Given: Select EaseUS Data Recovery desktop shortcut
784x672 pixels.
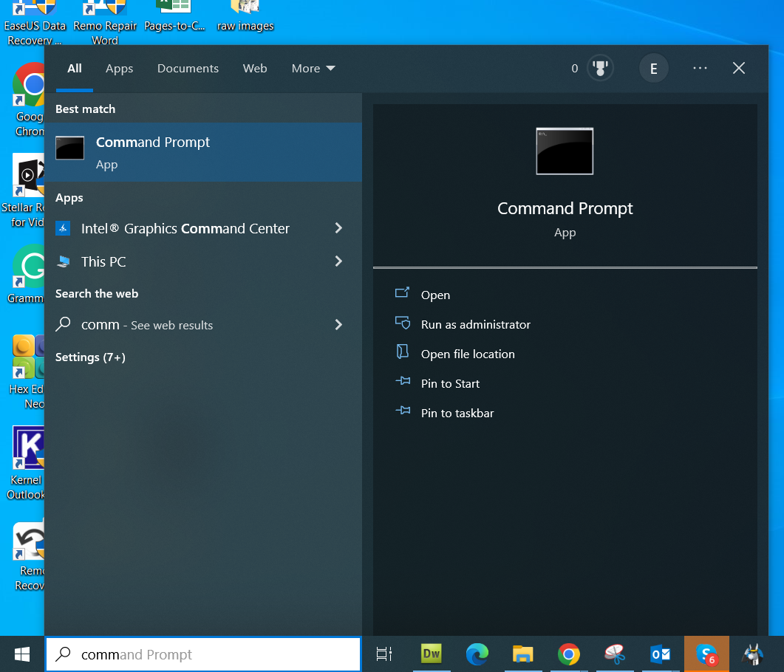Looking at the screenshot, I should click(35, 24).
